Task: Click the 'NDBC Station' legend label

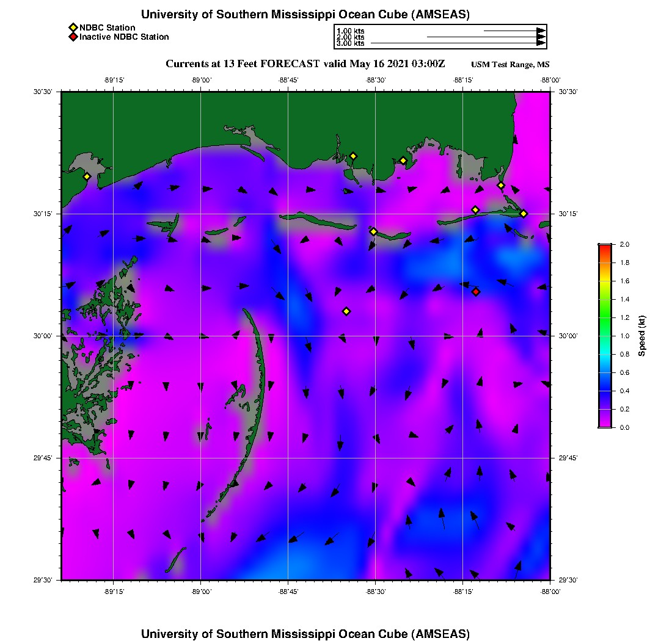Action: tap(107, 27)
